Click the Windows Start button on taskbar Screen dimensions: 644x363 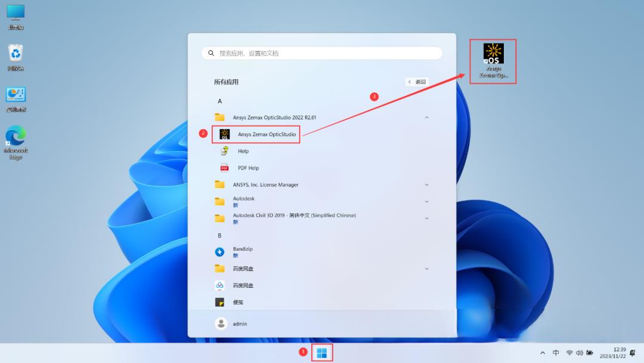[321, 353]
